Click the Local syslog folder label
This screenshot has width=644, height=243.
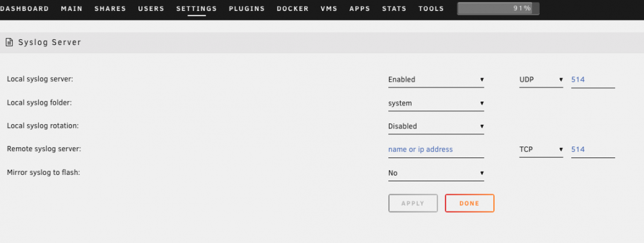(39, 103)
